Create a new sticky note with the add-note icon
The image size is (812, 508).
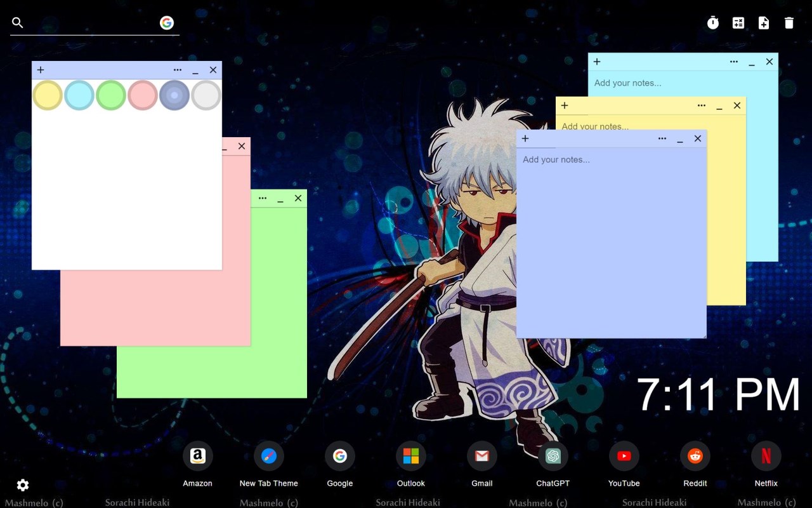(x=764, y=23)
